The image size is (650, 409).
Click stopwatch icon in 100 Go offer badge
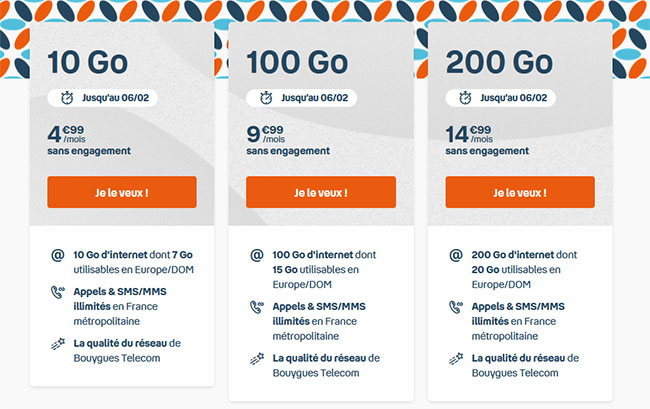pyautogui.click(x=266, y=98)
